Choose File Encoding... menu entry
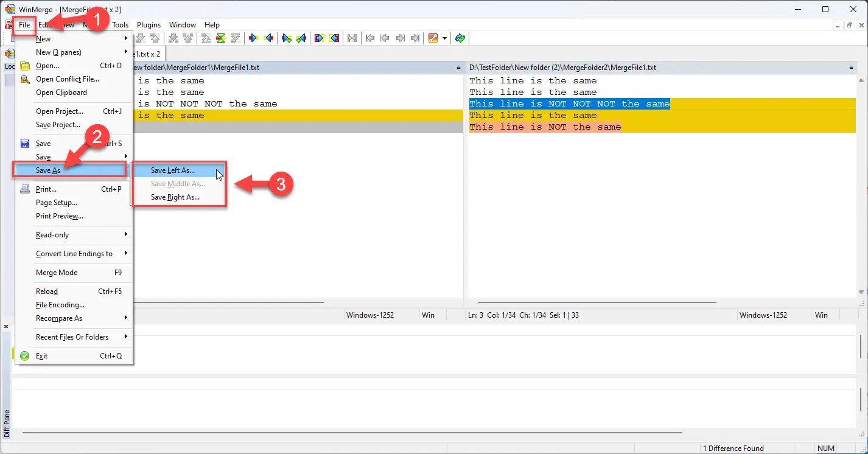868x454 pixels. click(74, 305)
